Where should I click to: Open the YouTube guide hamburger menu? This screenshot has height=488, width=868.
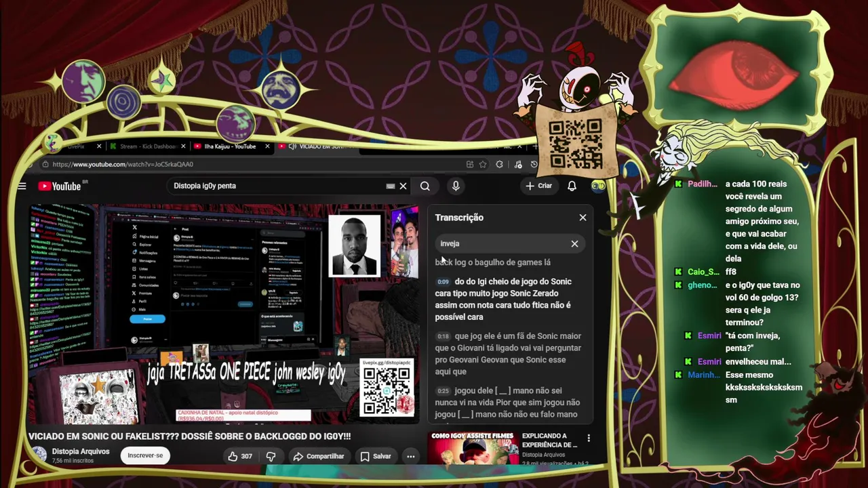pyautogui.click(x=22, y=186)
